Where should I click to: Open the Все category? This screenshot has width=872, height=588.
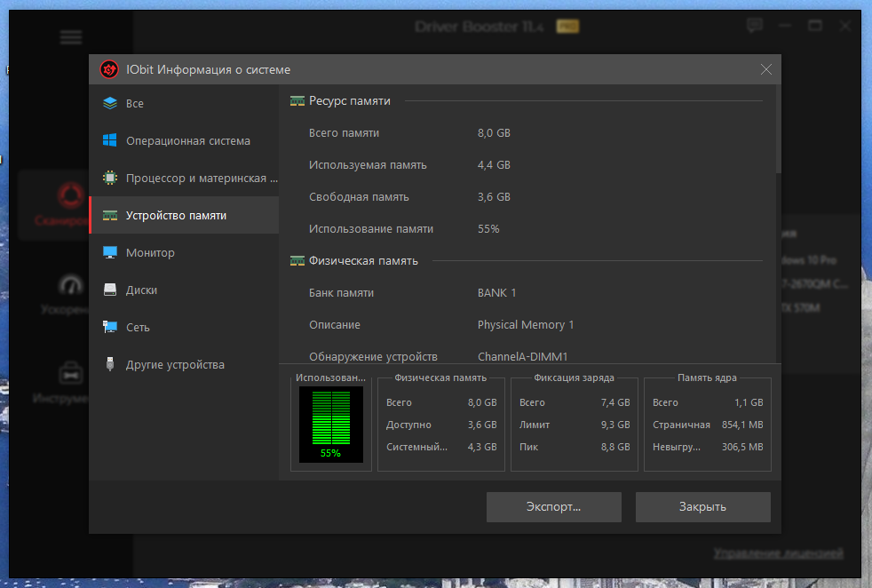coord(184,103)
